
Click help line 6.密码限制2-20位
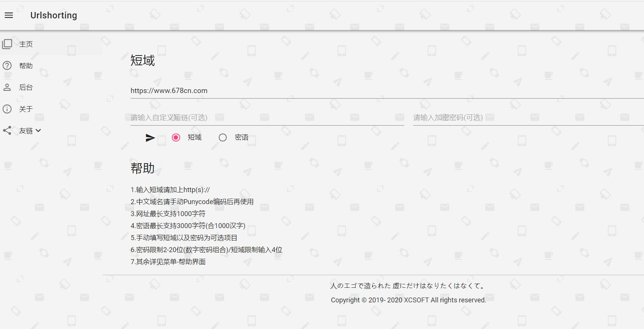pyautogui.click(x=206, y=250)
